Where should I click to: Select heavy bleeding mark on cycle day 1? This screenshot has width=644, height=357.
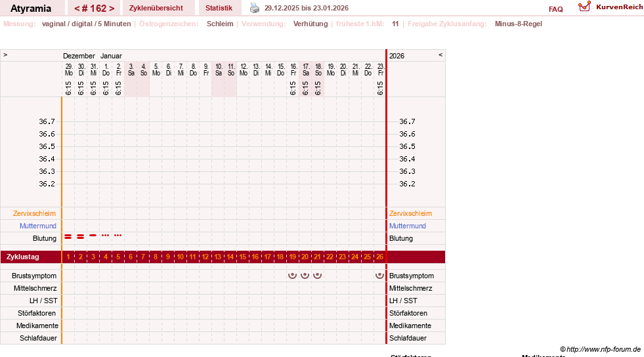(x=68, y=236)
